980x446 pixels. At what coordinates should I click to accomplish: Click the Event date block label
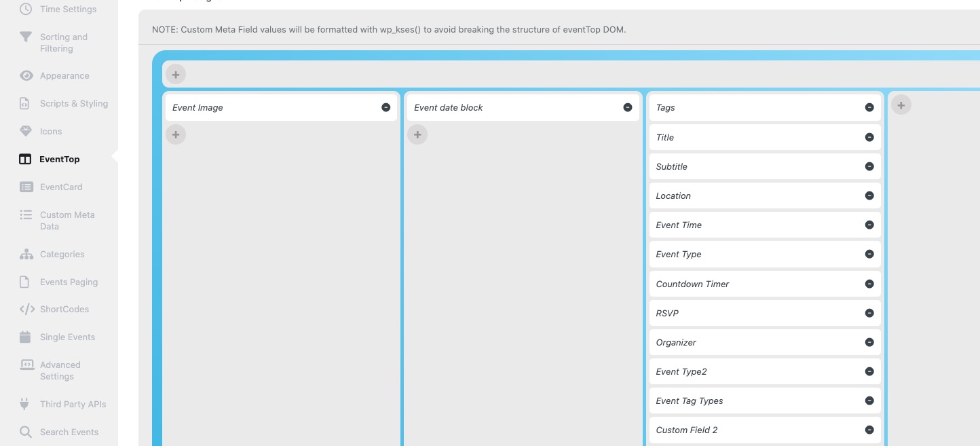[449, 107]
